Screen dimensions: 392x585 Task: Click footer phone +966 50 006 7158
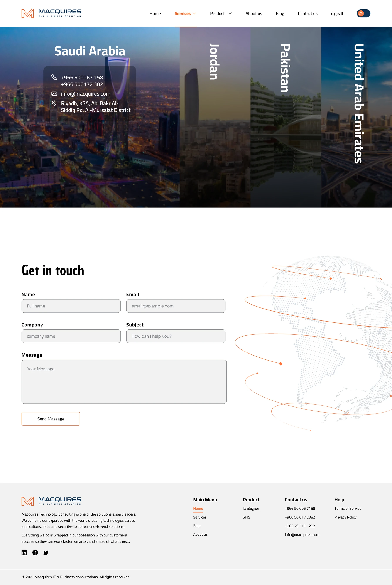coord(300,509)
